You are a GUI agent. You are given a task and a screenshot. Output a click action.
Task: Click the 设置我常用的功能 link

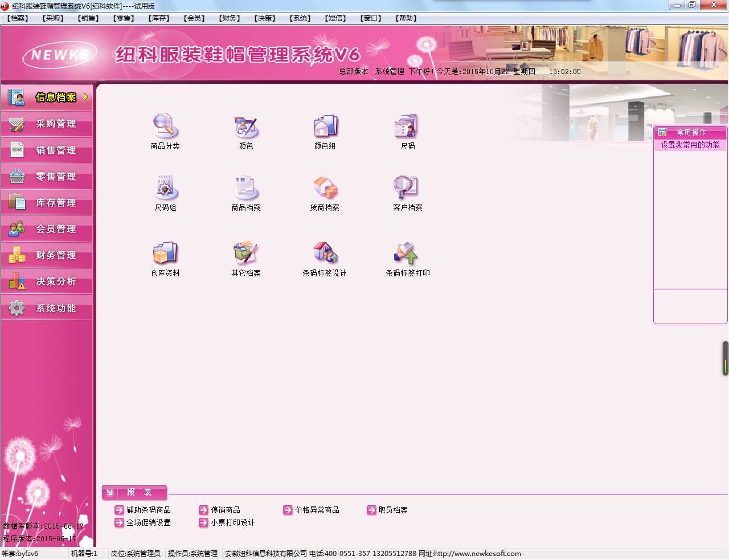pos(690,145)
